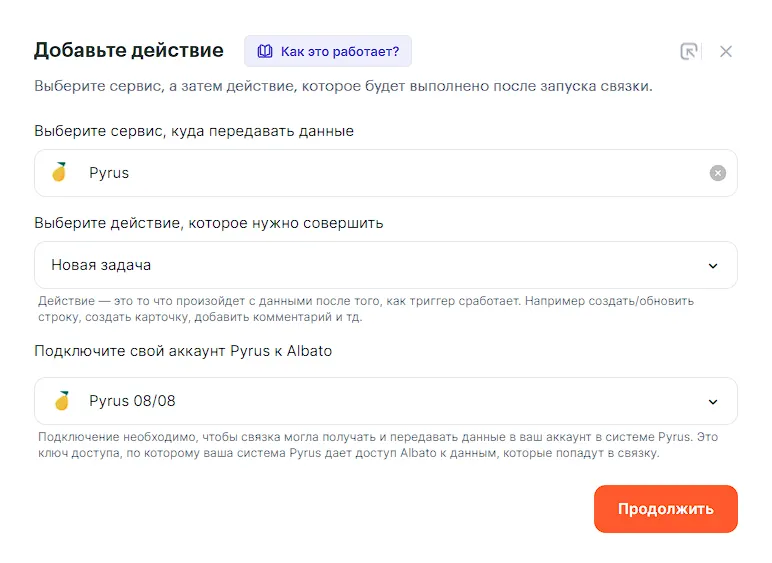This screenshot has width=772, height=563.
Task: Click the pop-out window icon at top right
Action: click(x=689, y=51)
